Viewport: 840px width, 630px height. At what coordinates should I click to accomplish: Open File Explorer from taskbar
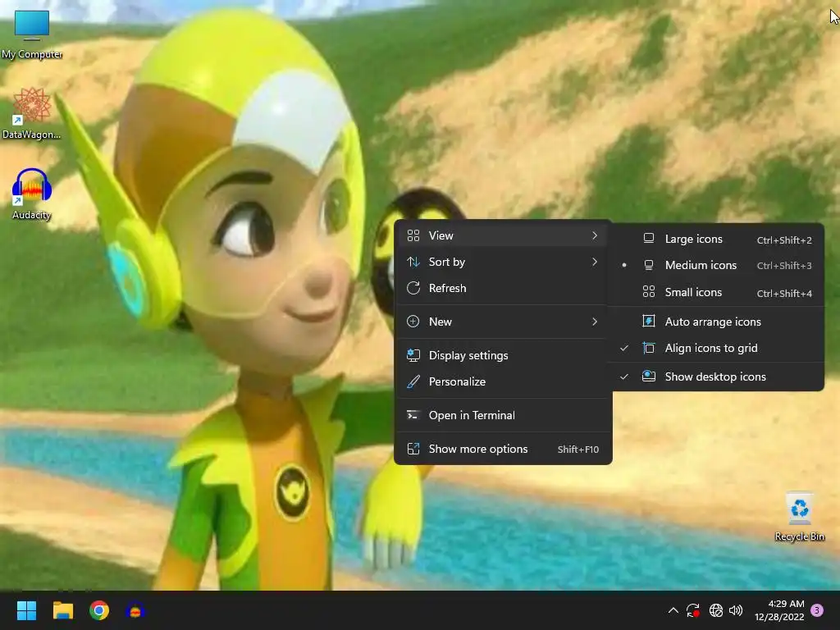62,610
